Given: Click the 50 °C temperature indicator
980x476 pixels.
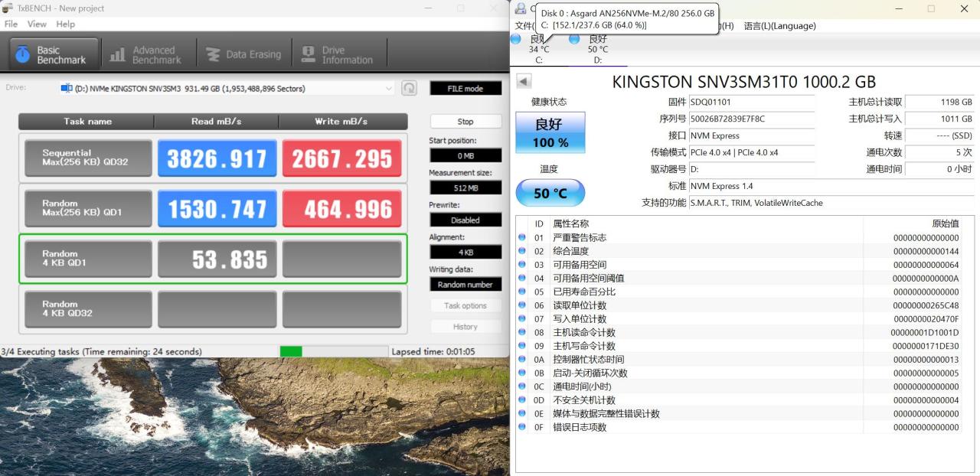Looking at the screenshot, I should pyautogui.click(x=550, y=193).
